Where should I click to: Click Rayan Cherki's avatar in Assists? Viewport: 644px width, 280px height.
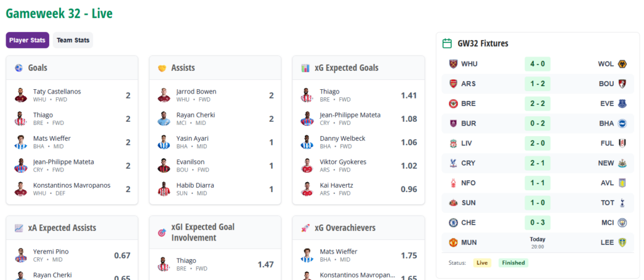pos(163,119)
